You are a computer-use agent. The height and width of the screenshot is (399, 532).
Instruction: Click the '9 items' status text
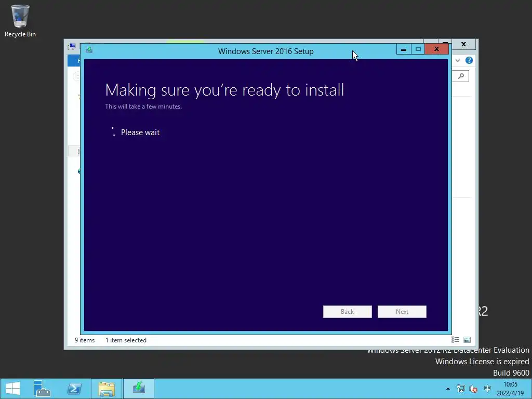pyautogui.click(x=85, y=340)
